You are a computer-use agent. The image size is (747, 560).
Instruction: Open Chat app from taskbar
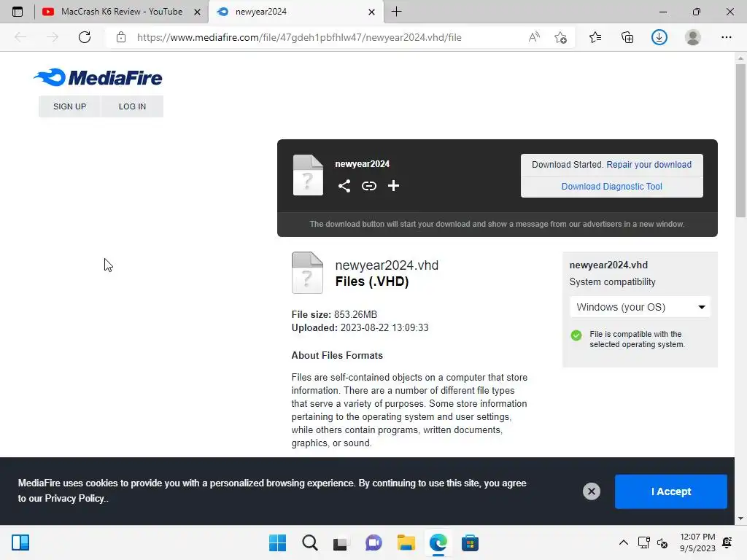coord(373,542)
